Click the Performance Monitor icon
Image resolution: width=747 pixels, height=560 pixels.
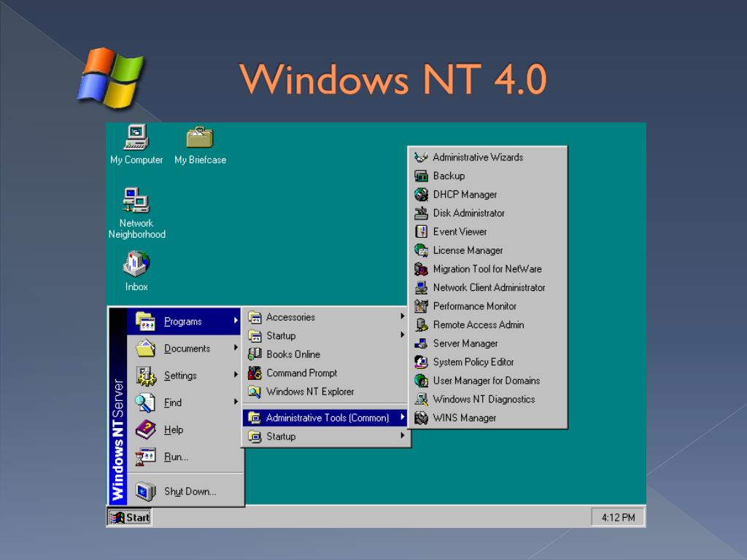point(421,306)
